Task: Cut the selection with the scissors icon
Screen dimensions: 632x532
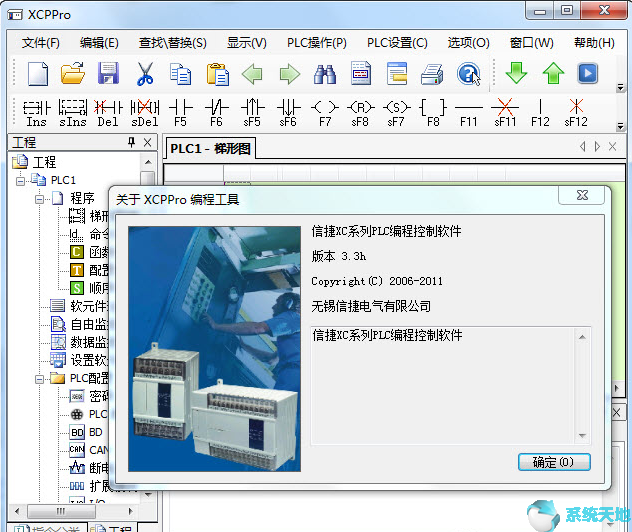Action: tap(145, 73)
